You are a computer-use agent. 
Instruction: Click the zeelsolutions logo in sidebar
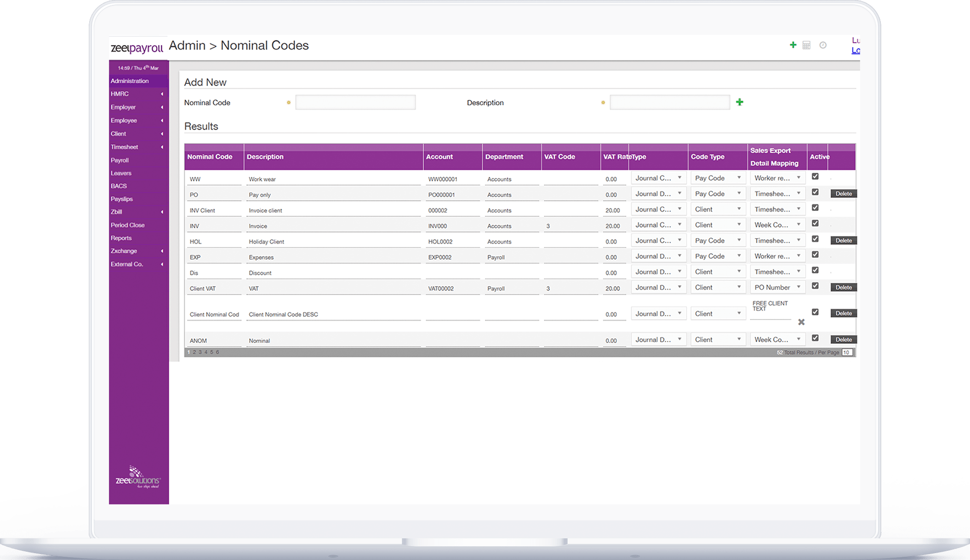point(138,478)
